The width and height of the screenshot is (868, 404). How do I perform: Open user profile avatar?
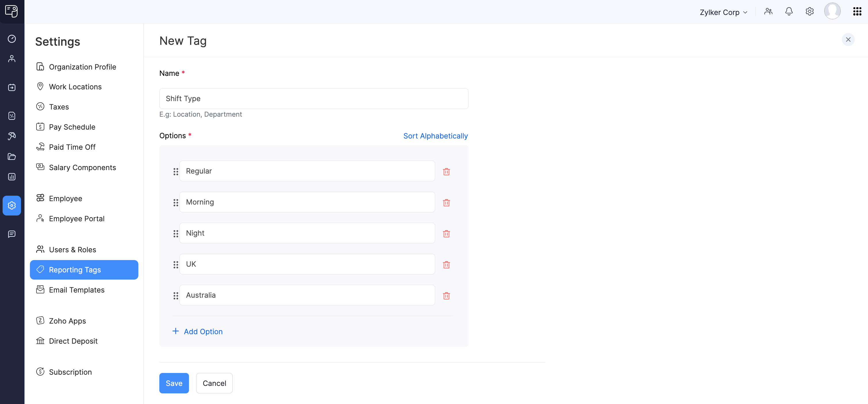point(832,11)
